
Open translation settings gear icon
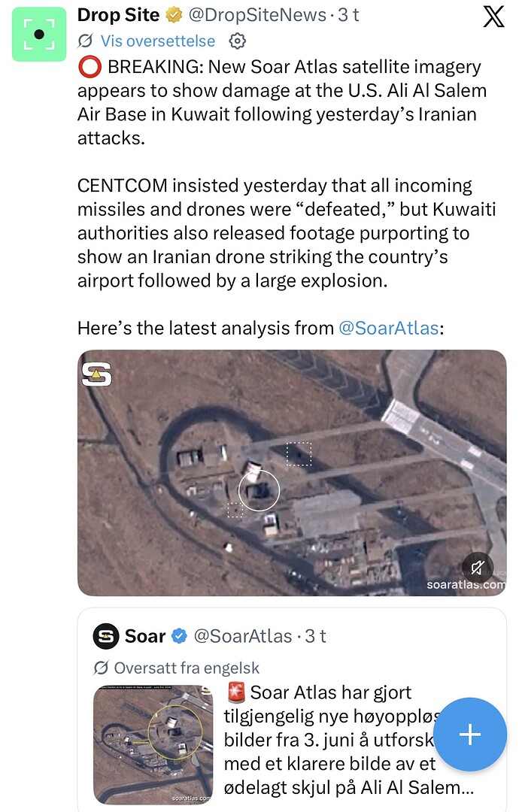(x=237, y=41)
